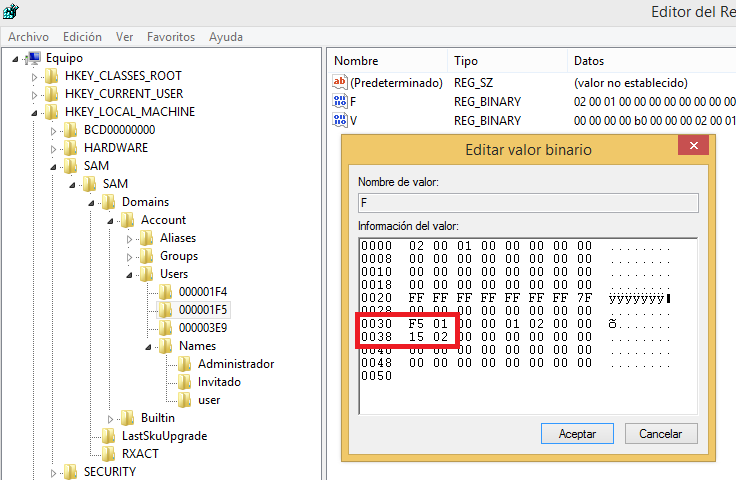The height and width of the screenshot is (480, 736).
Task: Click the LastSkuUpgrade folder icon
Action: [x=108, y=436]
